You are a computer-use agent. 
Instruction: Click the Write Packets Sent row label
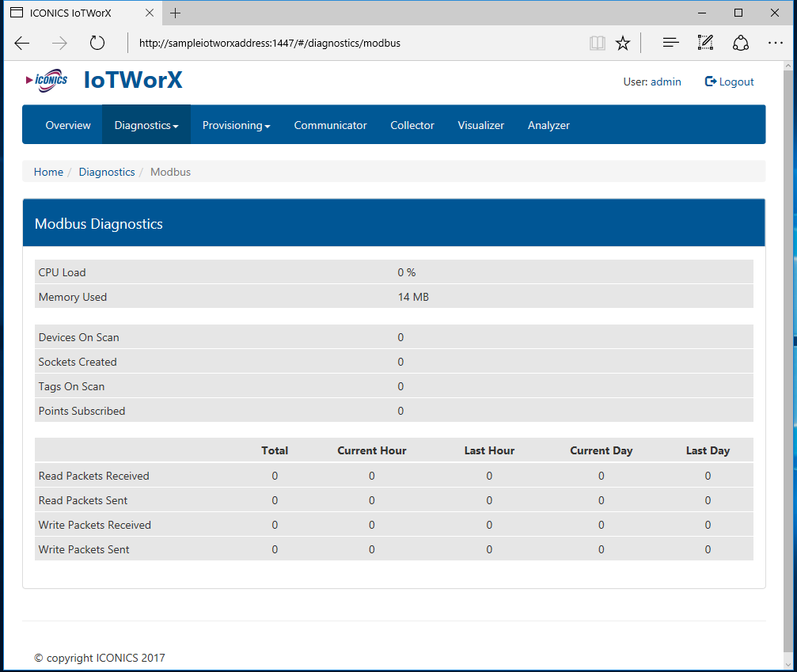click(84, 549)
